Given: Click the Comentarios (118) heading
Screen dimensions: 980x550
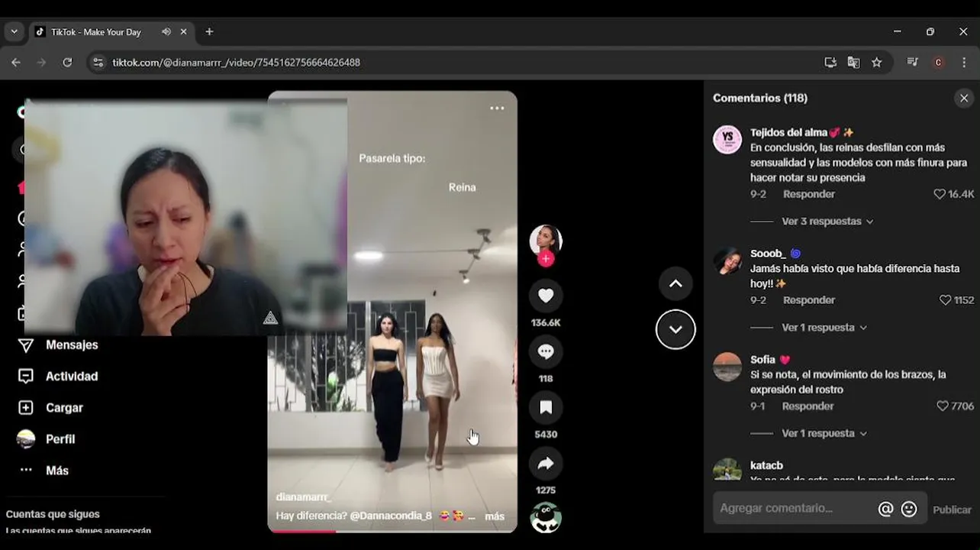Looking at the screenshot, I should (760, 98).
